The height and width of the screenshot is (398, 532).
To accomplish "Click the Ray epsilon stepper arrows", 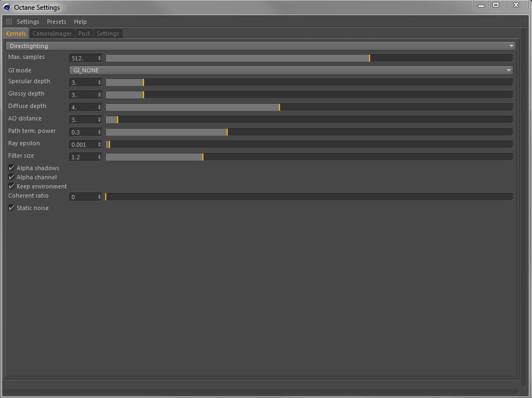I will tap(99, 144).
